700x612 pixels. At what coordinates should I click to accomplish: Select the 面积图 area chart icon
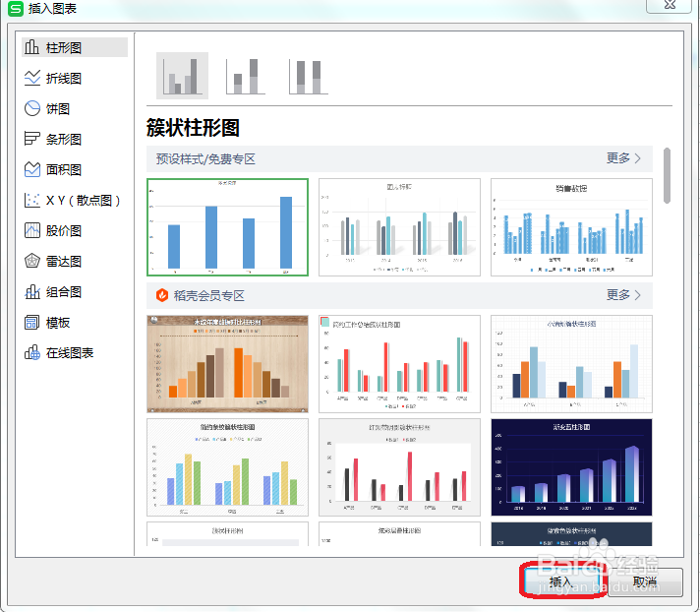[x=32, y=169]
